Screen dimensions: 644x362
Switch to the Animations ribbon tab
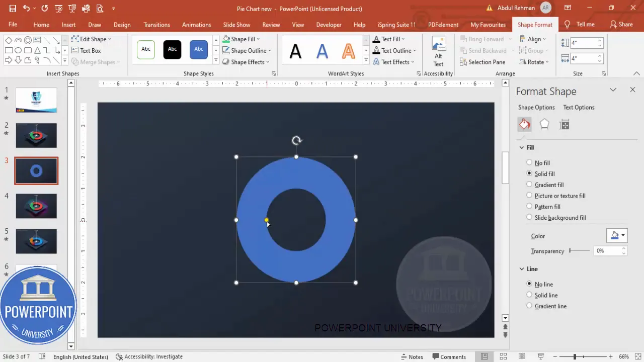196,25
